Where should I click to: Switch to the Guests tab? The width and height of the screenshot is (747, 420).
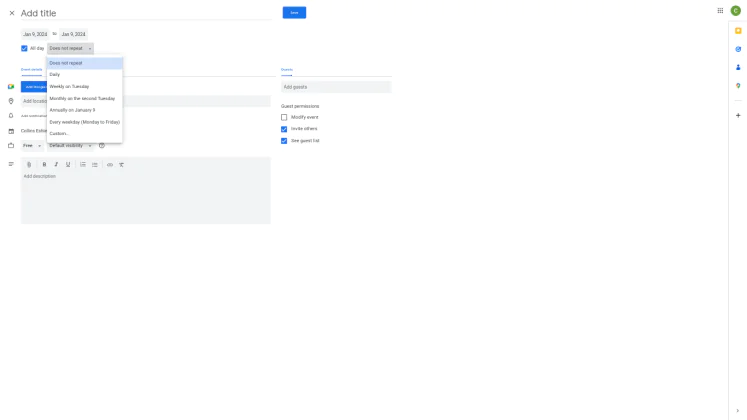pyautogui.click(x=287, y=70)
